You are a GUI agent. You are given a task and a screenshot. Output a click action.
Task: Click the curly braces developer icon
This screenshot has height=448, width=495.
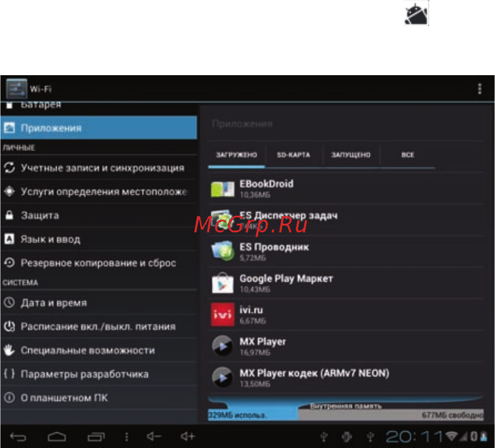point(9,374)
